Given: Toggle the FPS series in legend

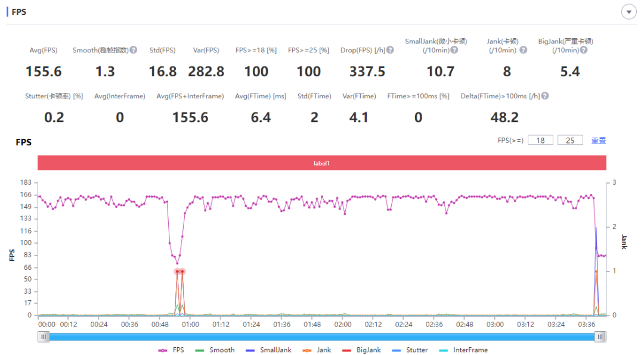Looking at the screenshot, I should tap(171, 350).
